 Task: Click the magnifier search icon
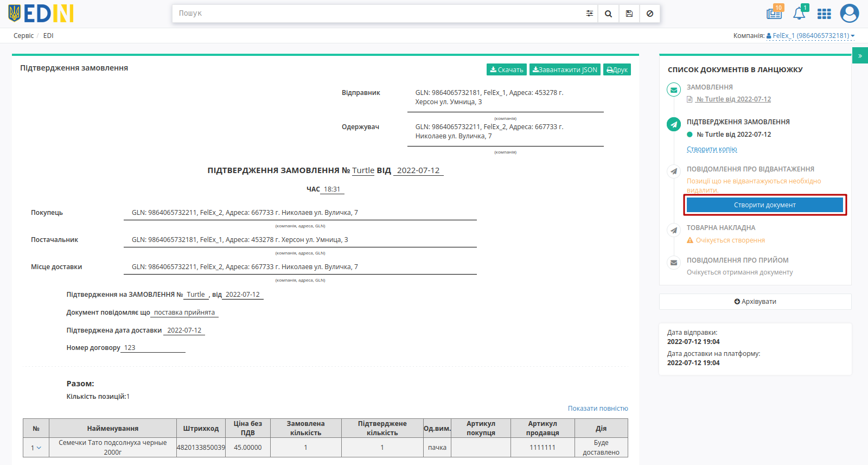pyautogui.click(x=609, y=14)
